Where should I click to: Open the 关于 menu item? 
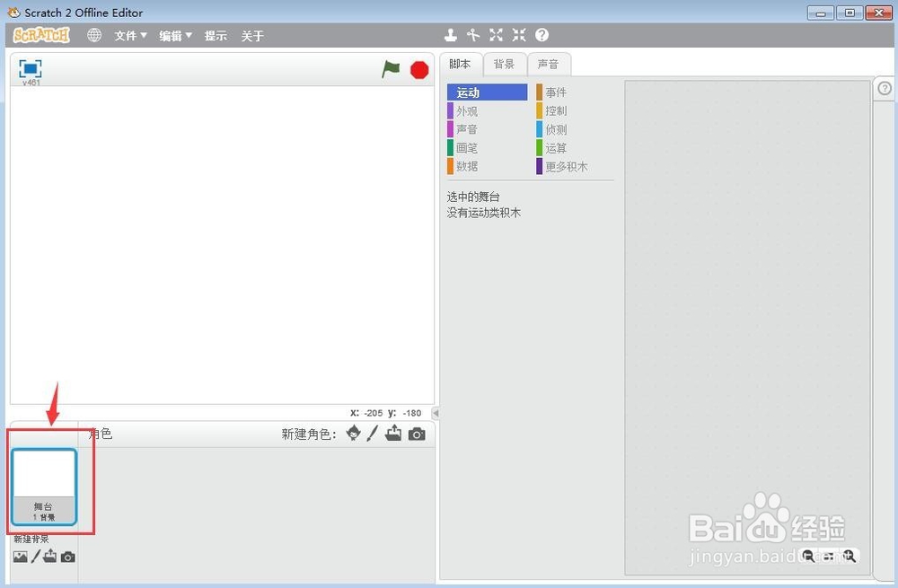pyautogui.click(x=252, y=36)
